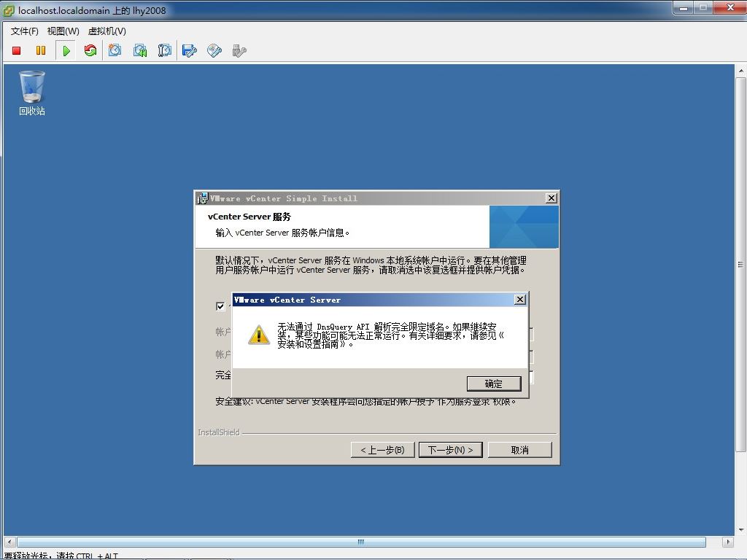
Task: Reset the VM with red-green arrows icon
Action: coord(90,50)
